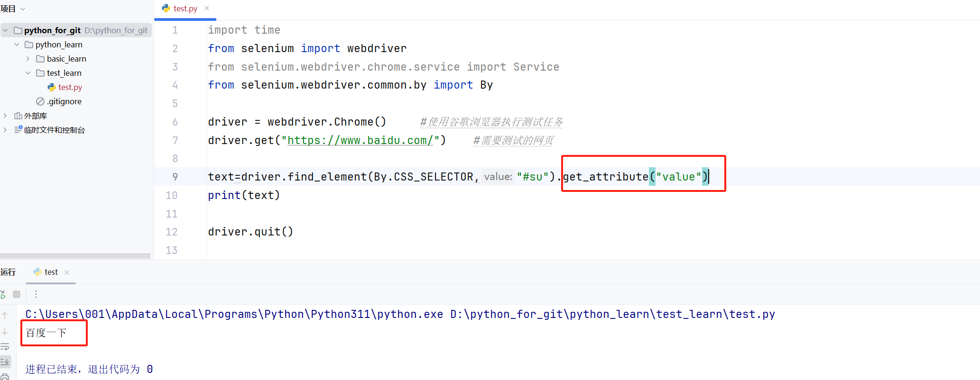This screenshot has width=980, height=380.
Task: Click 'webdriver.Chrome()' on line 6
Action: 327,122
